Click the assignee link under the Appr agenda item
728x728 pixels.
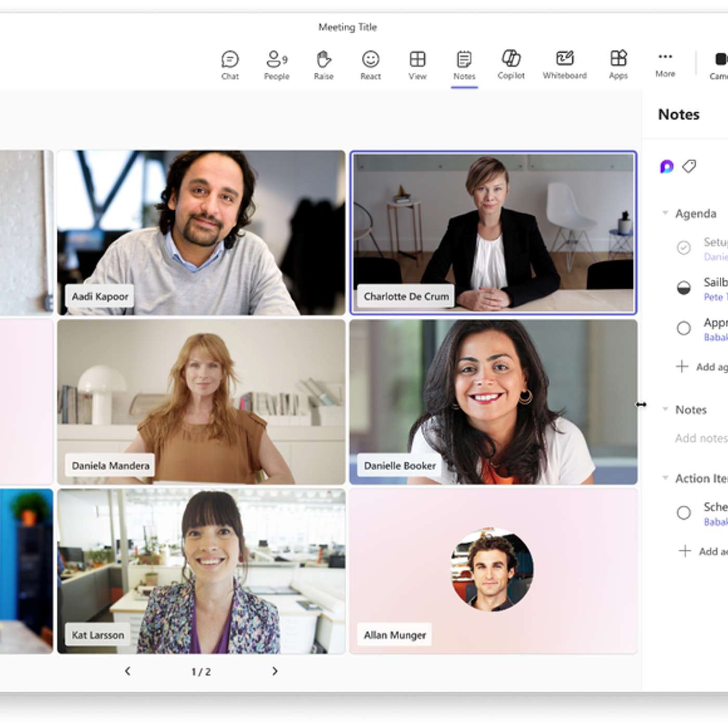click(x=716, y=337)
